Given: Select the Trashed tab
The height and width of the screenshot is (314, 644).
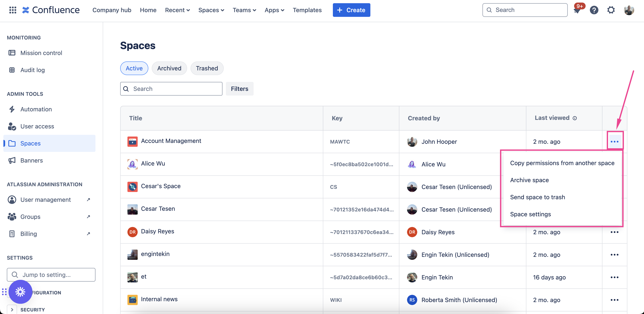Looking at the screenshot, I should [x=207, y=68].
